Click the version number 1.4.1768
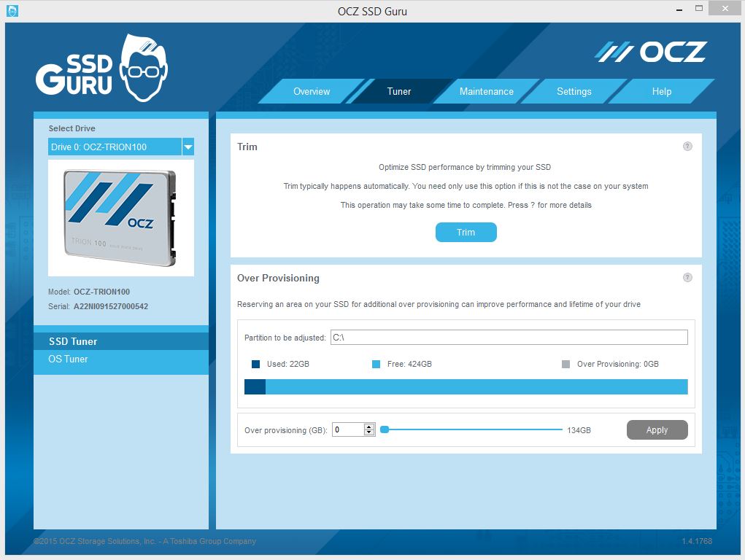The height and width of the screenshot is (560, 745). click(x=697, y=541)
